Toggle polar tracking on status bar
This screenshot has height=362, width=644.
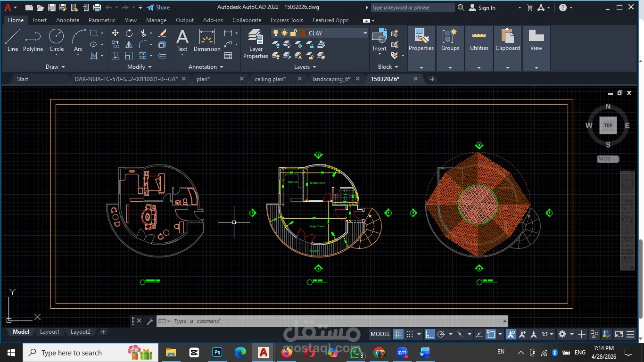[441, 334]
